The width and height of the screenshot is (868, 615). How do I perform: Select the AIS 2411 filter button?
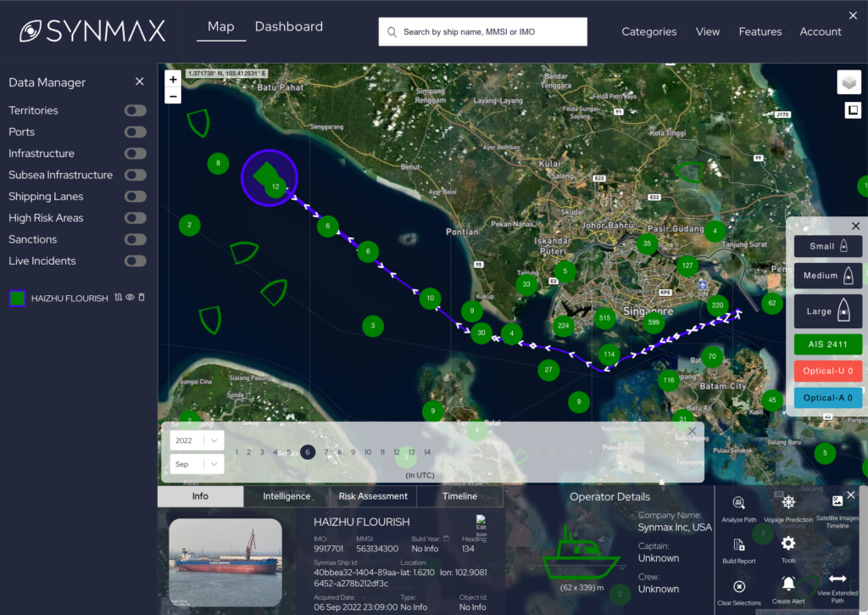pyautogui.click(x=827, y=344)
